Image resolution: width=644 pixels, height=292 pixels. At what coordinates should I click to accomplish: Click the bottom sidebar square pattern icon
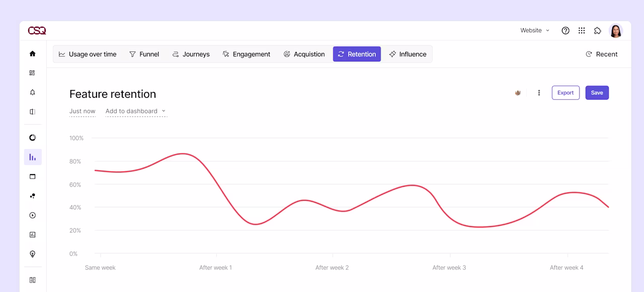point(33,280)
